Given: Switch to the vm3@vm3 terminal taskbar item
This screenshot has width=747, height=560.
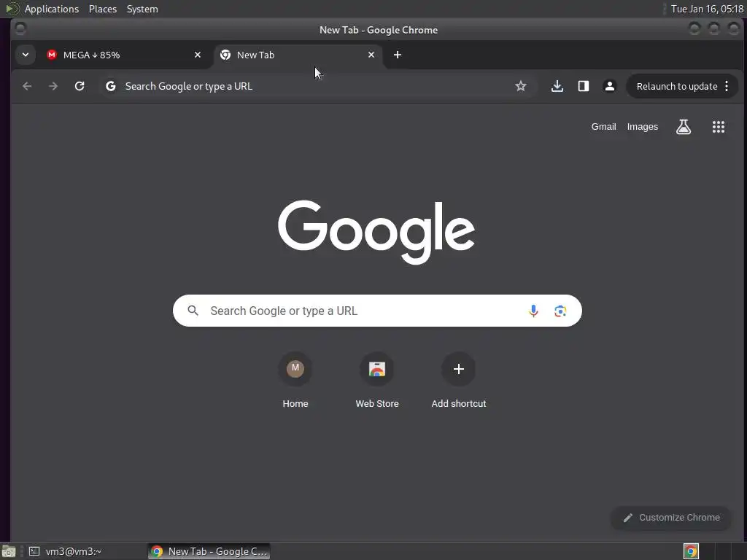Looking at the screenshot, I should (x=64, y=551).
